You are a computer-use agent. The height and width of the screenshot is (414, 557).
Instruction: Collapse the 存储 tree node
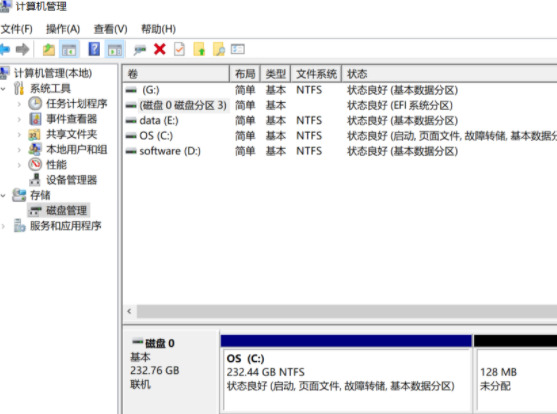point(4,195)
